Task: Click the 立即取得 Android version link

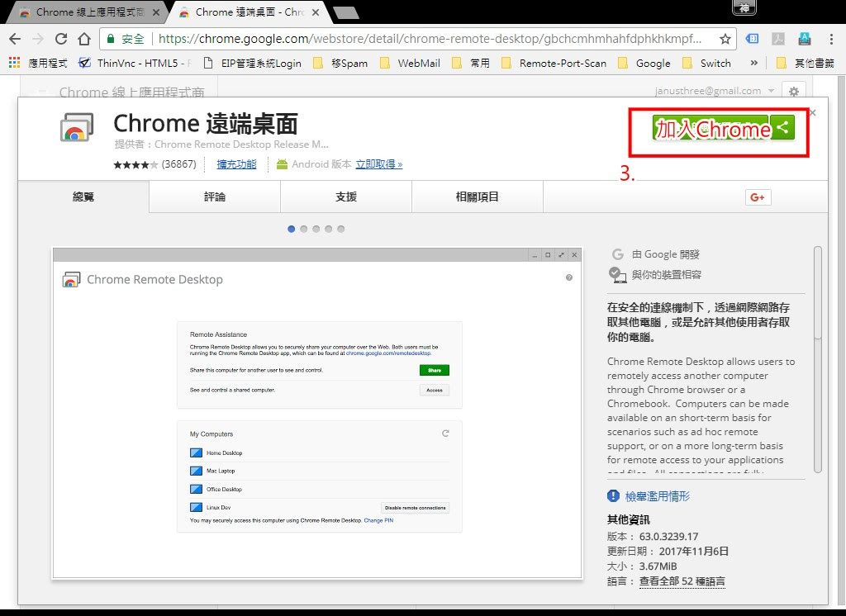Action: pos(378,164)
